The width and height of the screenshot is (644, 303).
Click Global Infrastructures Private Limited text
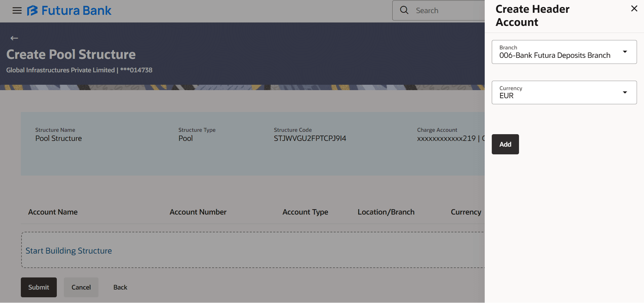click(x=61, y=70)
